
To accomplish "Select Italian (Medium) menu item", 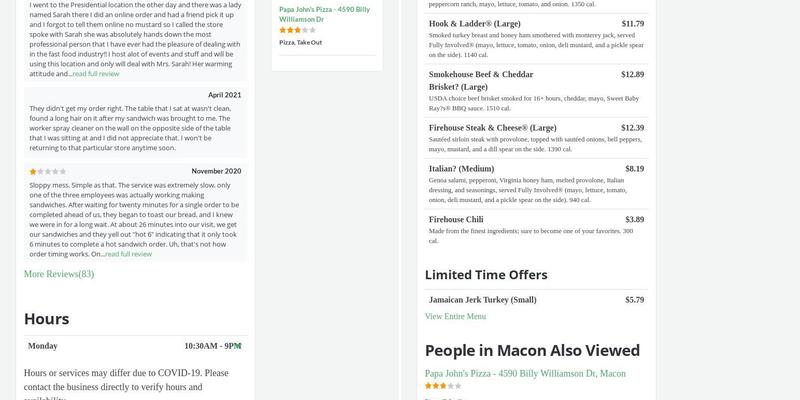I will click(461, 169).
